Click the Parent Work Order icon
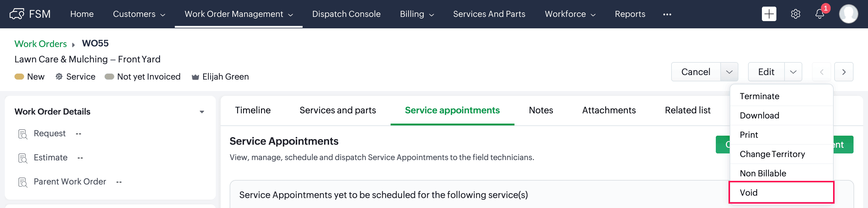Image resolution: width=868 pixels, height=208 pixels. point(23,182)
